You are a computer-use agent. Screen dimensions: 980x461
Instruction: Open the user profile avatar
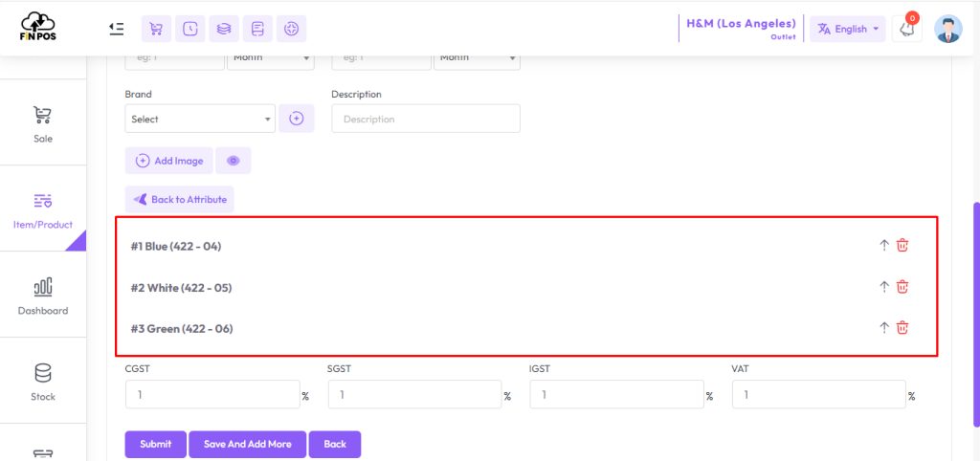click(x=948, y=29)
